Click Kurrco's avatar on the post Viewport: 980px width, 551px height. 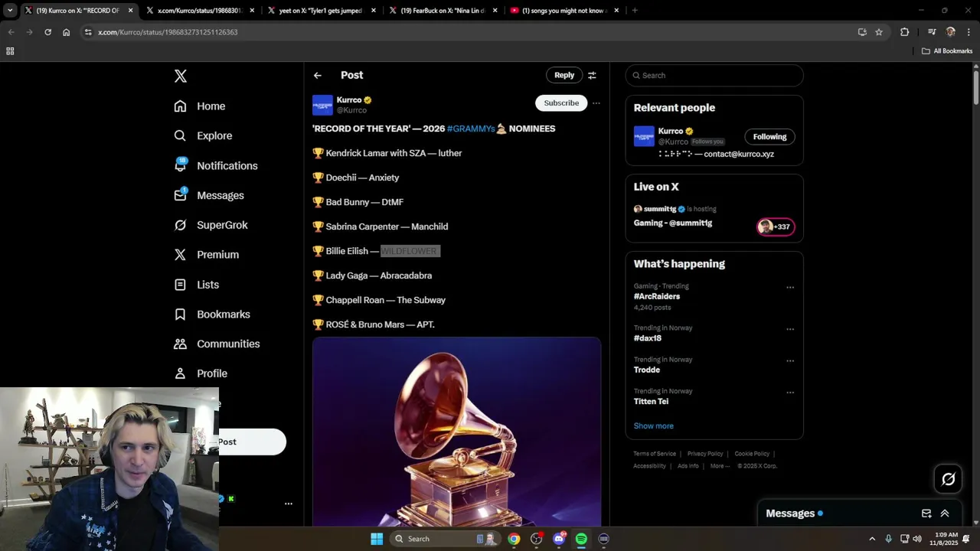click(x=322, y=105)
